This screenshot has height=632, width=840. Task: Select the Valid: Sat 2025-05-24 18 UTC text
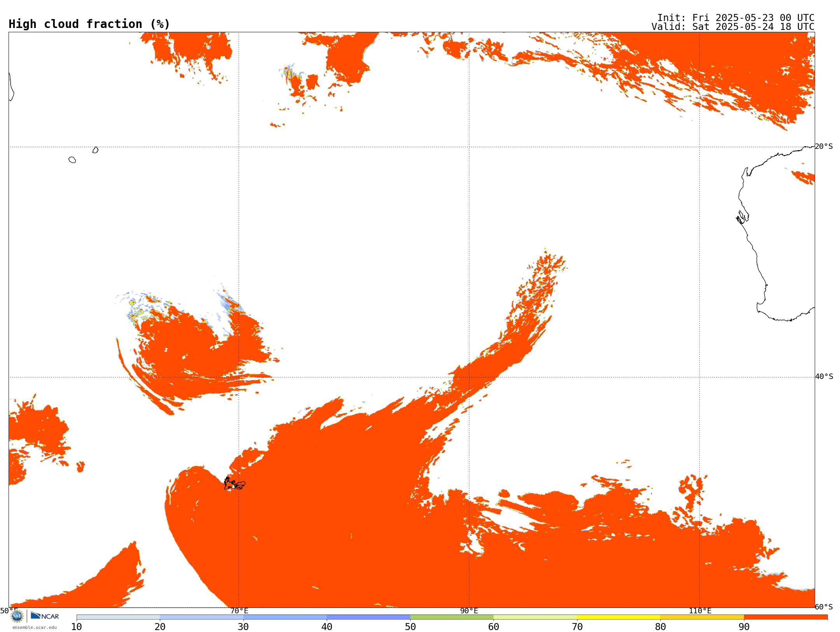(733, 27)
